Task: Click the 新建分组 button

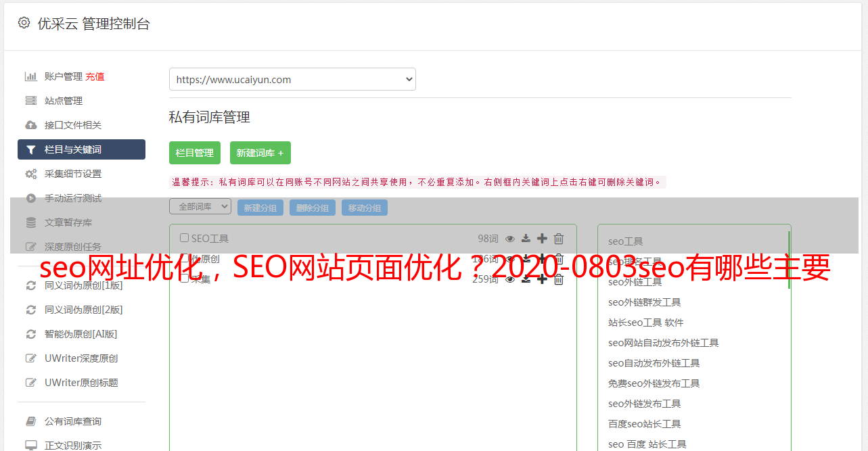Action: 260,208
